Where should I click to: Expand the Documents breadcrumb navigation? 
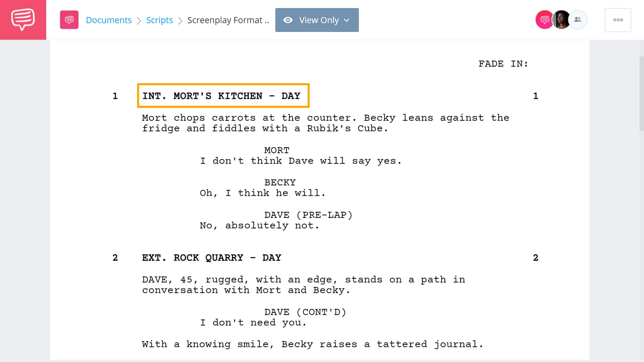(x=108, y=20)
